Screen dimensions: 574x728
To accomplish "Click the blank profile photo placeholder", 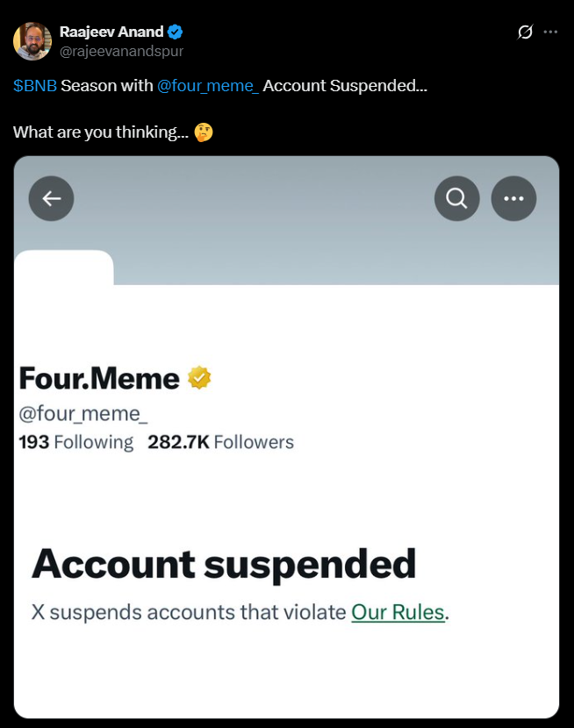I will point(64,268).
